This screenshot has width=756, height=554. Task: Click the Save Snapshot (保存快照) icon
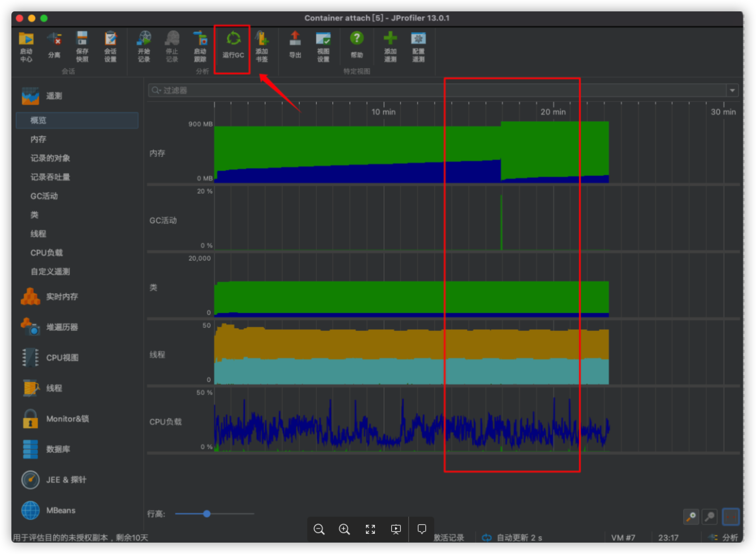click(x=82, y=39)
